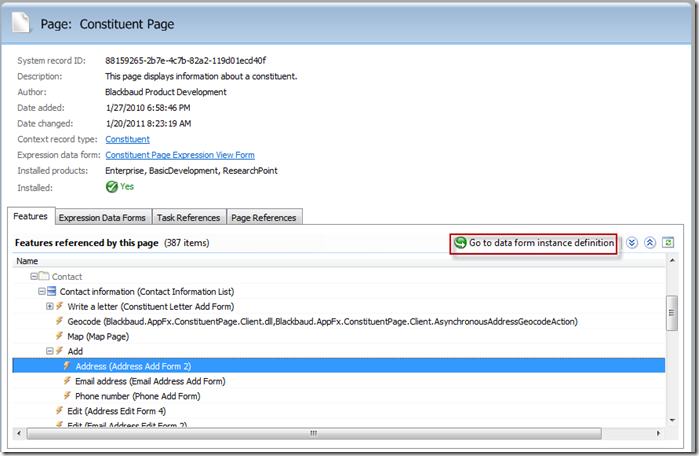Refresh the features list with the green icon
The image size is (699, 456).
[667, 243]
